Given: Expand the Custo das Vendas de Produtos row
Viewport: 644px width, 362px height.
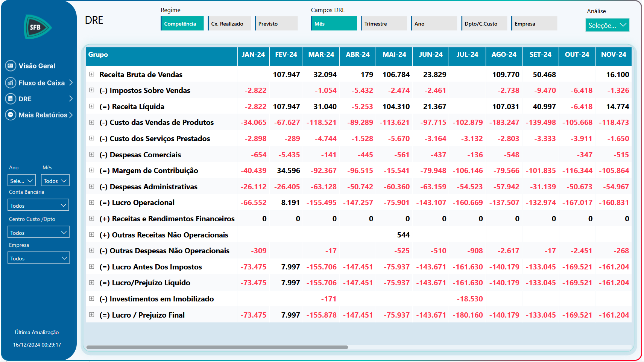Looking at the screenshot, I should tap(91, 122).
